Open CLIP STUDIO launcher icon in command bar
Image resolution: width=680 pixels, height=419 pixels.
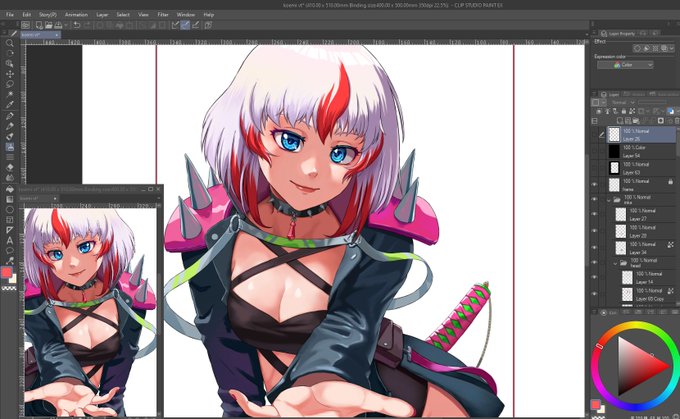coord(26,25)
